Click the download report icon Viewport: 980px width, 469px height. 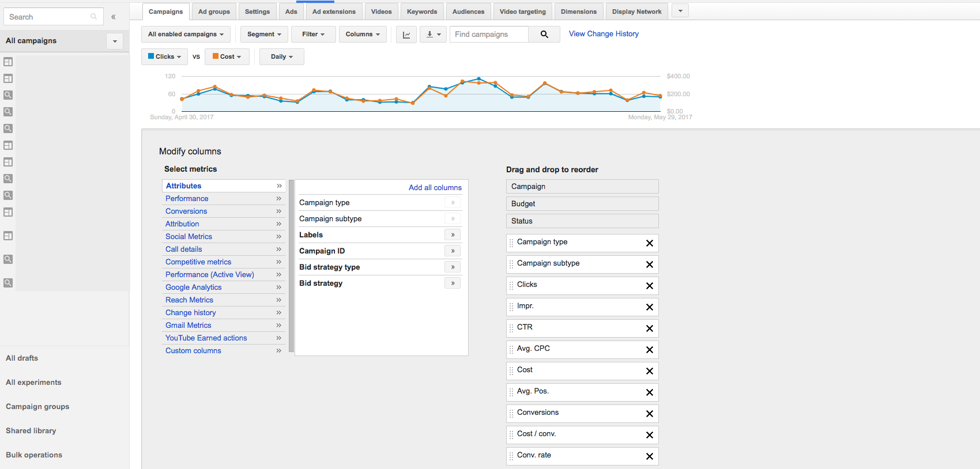click(x=432, y=35)
